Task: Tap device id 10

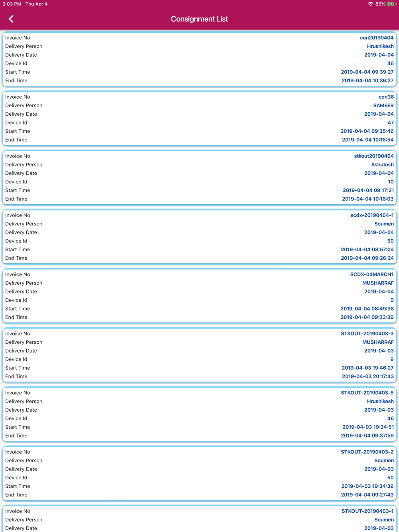Action: click(391, 182)
